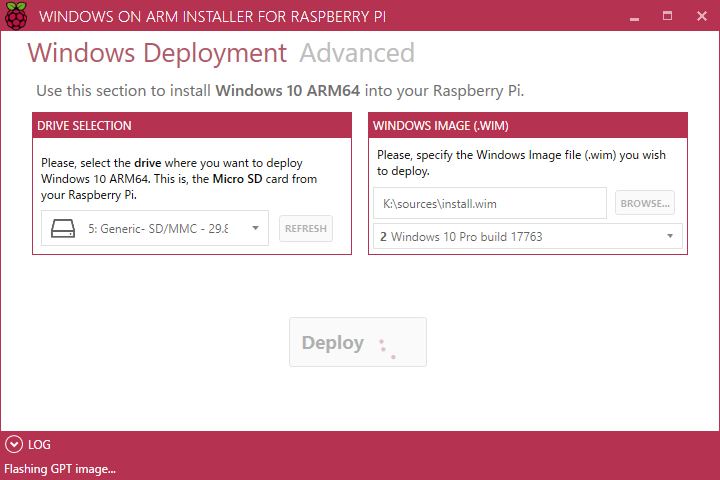This screenshot has width=720, height=480.
Task: Click the LOG label in bottom bar
Action: point(39,445)
